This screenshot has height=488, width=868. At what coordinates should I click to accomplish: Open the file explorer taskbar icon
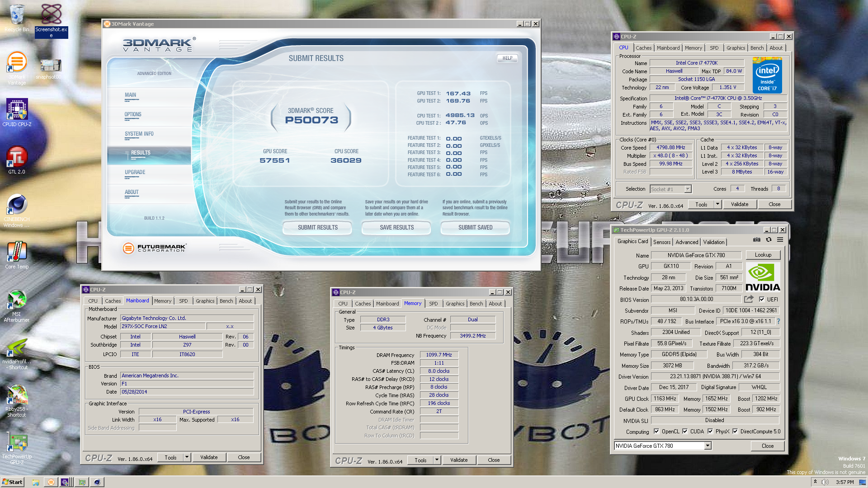[x=36, y=482]
